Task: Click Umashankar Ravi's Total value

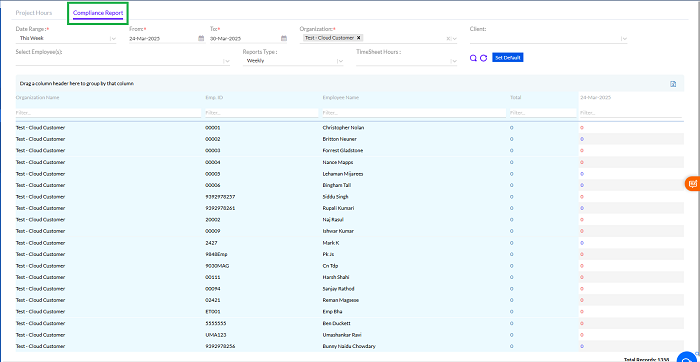Action: click(511, 335)
